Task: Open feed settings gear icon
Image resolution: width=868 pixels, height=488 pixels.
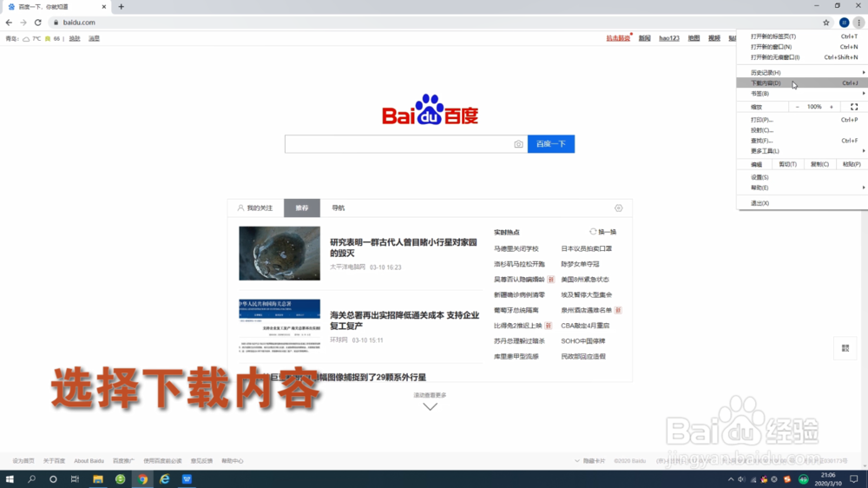Action: point(618,208)
